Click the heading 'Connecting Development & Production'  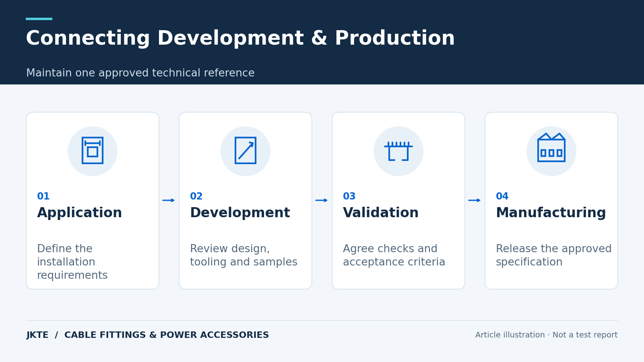click(x=240, y=39)
